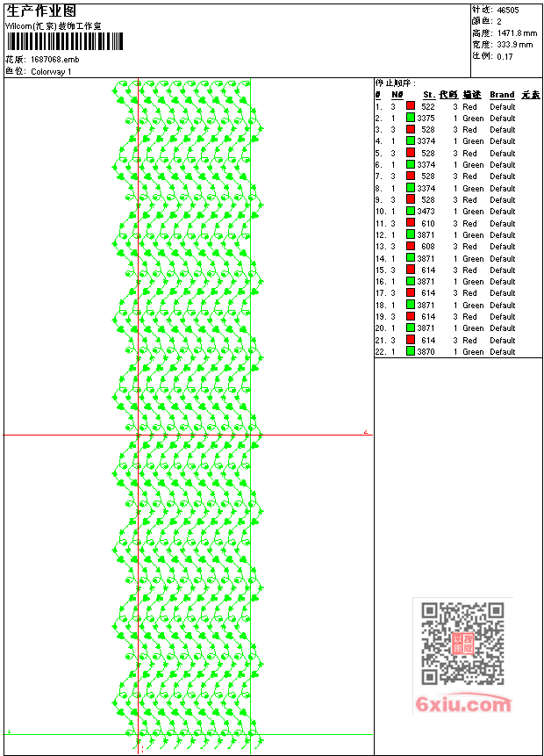Pick the red swatch in stop row 19

[x=410, y=316]
